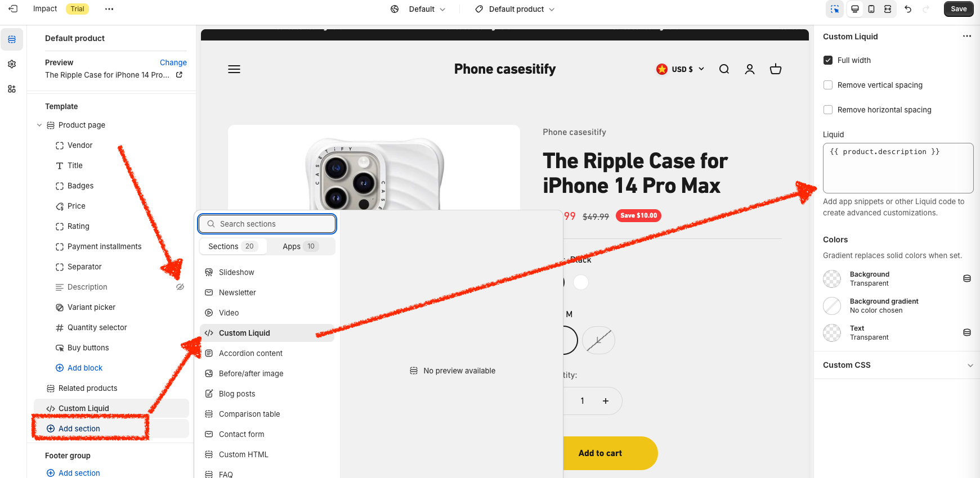The image size is (980, 478).
Task: Open theme settings gear in left rail
Action: pos(12,64)
